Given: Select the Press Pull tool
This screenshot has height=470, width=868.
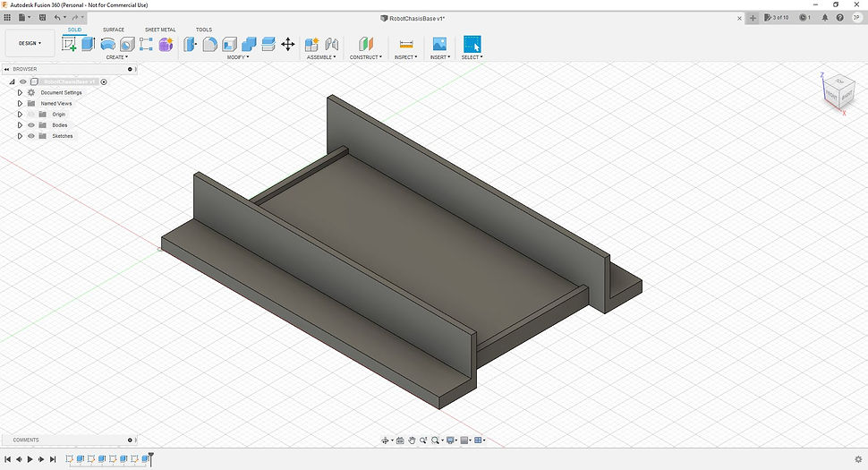Looking at the screenshot, I should click(190, 44).
